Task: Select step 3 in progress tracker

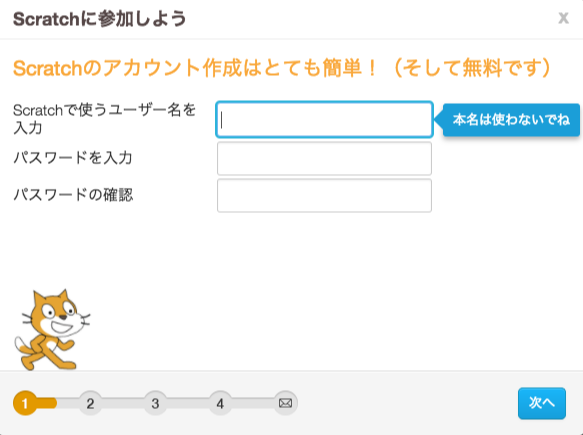Action: click(x=155, y=403)
